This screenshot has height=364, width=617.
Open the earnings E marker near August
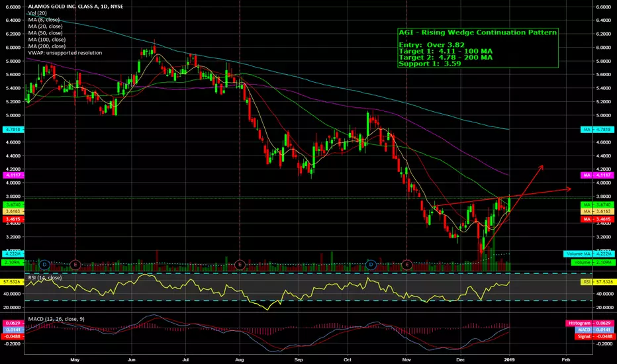click(240, 265)
